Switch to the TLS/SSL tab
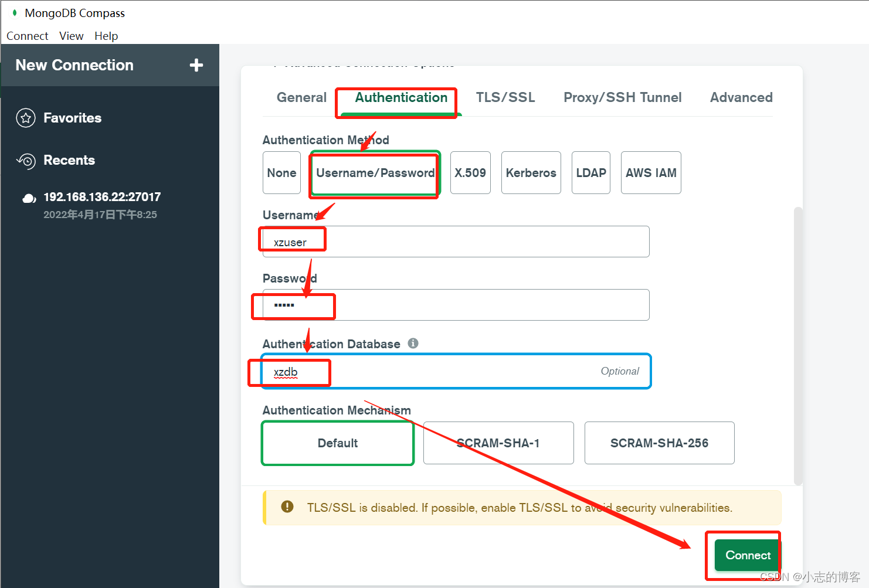The image size is (869, 588). (x=505, y=97)
